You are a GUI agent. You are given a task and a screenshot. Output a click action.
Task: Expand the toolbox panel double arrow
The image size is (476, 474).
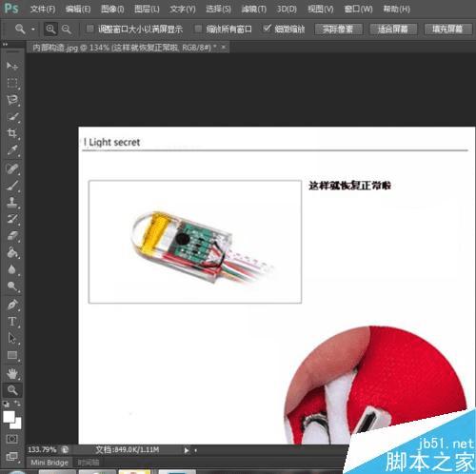pyautogui.click(x=5, y=44)
